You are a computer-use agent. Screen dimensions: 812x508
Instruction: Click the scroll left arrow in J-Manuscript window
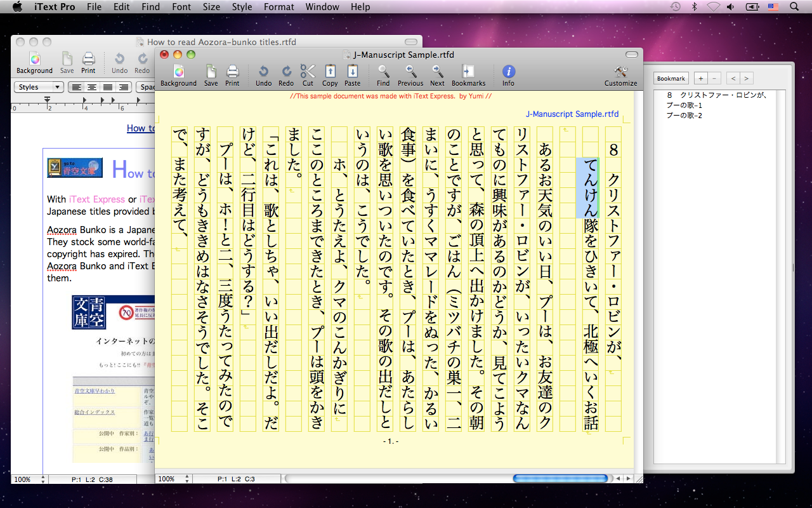(x=619, y=479)
